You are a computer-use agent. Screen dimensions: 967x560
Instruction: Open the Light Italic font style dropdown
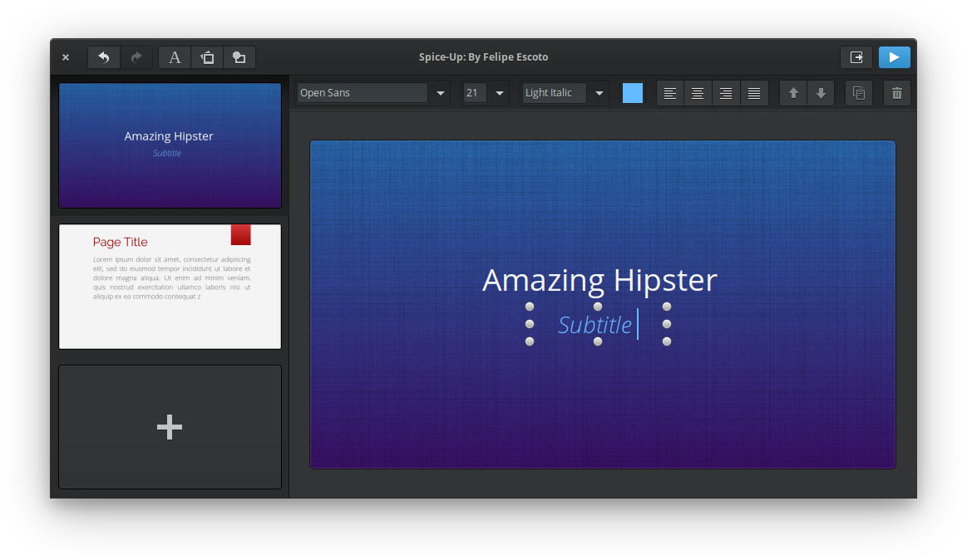pos(599,93)
